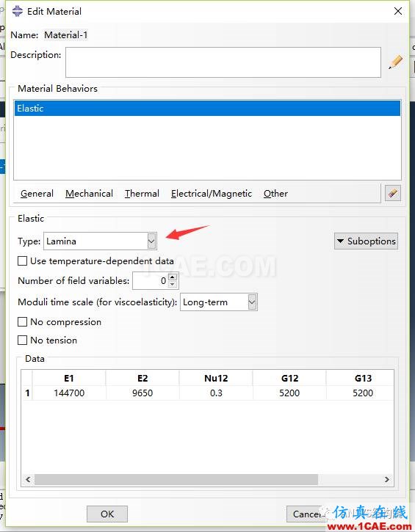Open the Mechanical menu
The image size is (415, 532).
point(89,194)
